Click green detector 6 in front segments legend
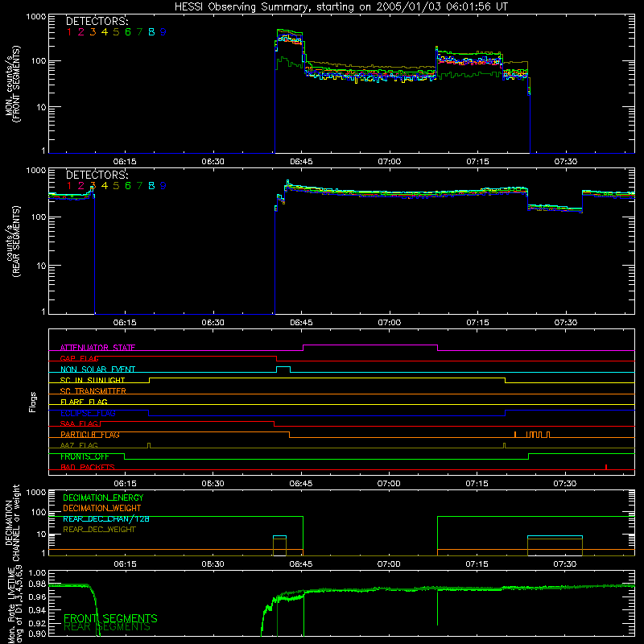 (128, 32)
